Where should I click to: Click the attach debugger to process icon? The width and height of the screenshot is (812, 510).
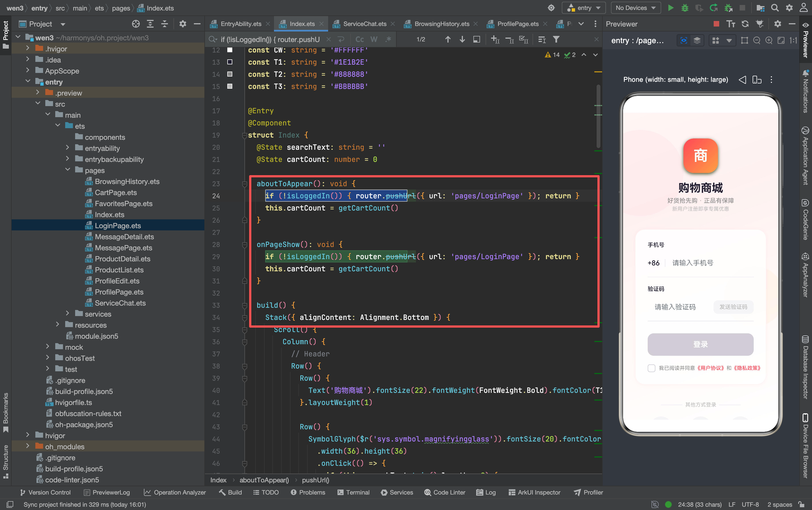tap(728, 8)
